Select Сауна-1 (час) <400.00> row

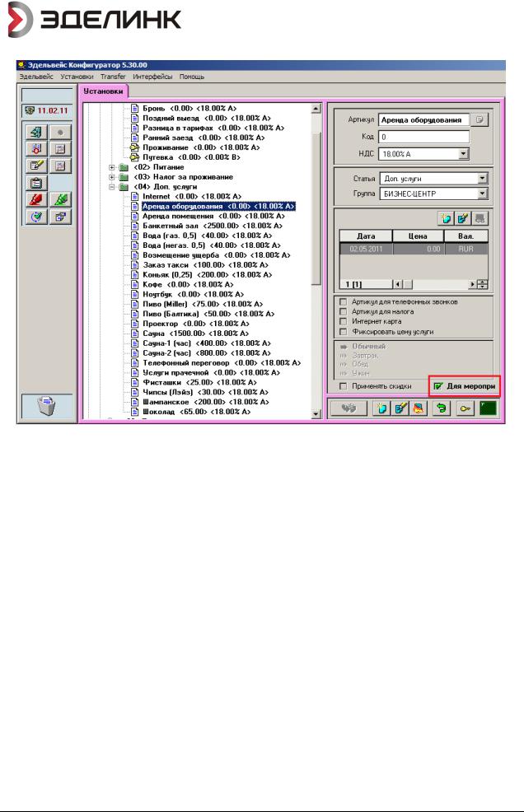[x=206, y=343]
